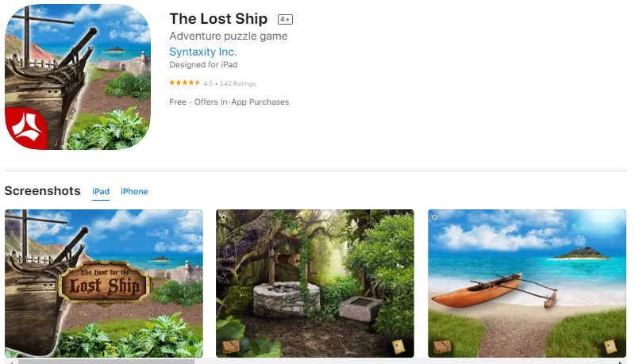Click the 4+ age rating badge
This screenshot has width=635, height=364.
pyautogui.click(x=285, y=19)
